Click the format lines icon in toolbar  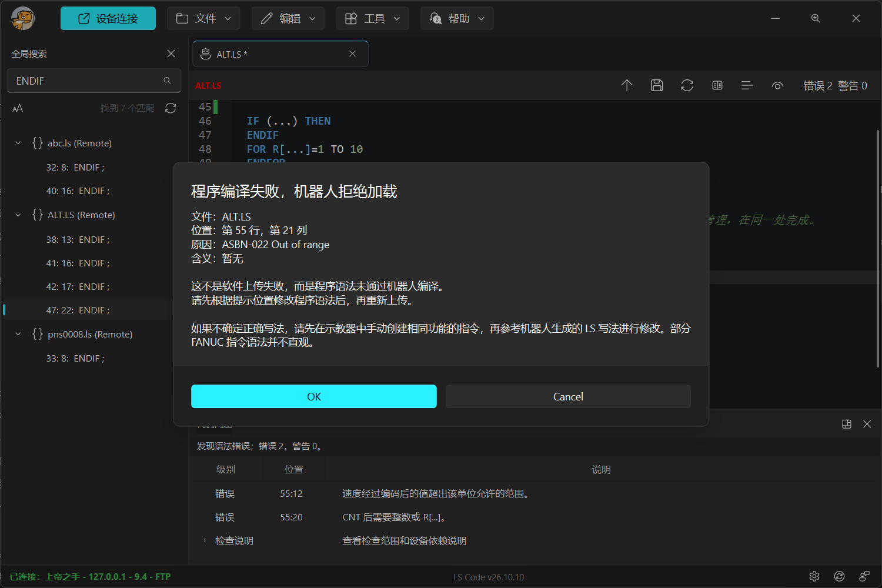point(747,85)
